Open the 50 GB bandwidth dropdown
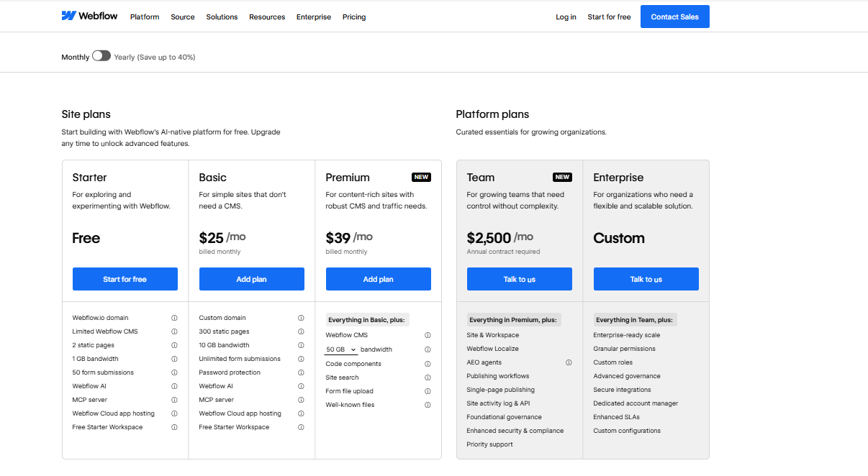This screenshot has height=476, width=868. tap(341, 349)
